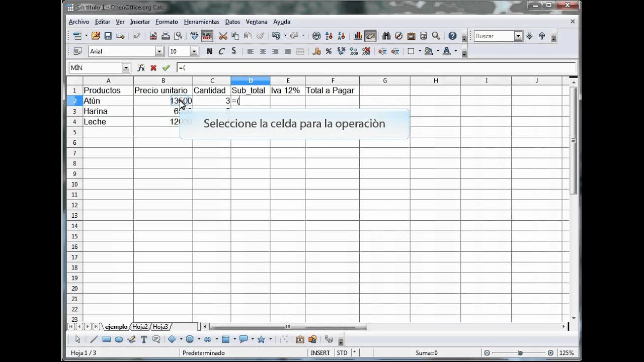Toggle Edit File mode icon
The width and height of the screenshot is (644, 362).
tap(136, 36)
